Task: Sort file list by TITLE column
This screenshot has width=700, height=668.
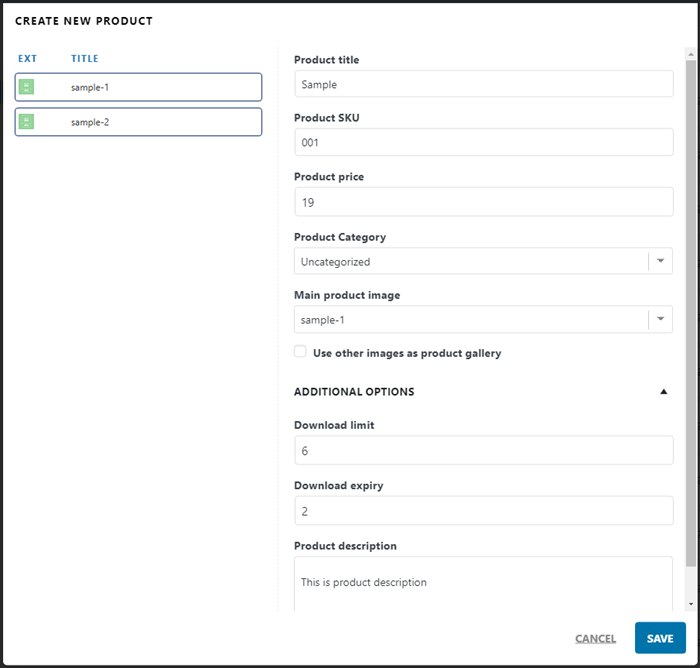Action: tap(85, 59)
